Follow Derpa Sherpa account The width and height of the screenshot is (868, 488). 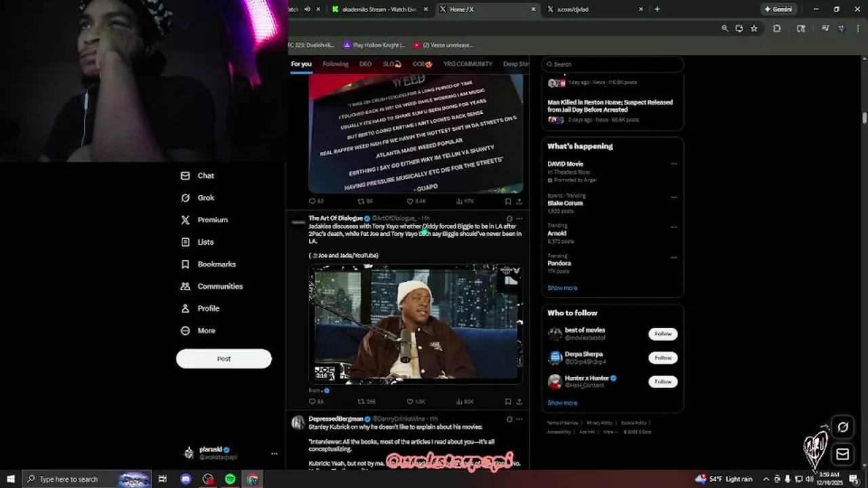663,358
